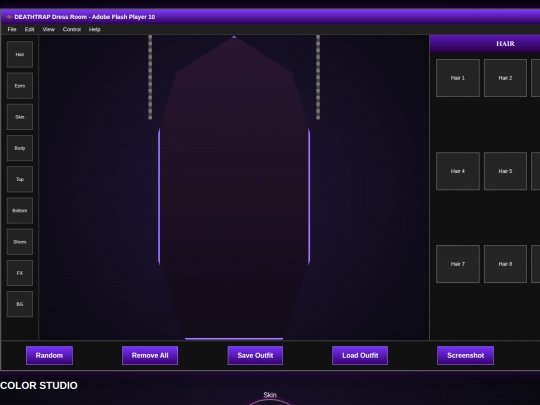Open the Skin category in sidebar

20,117
